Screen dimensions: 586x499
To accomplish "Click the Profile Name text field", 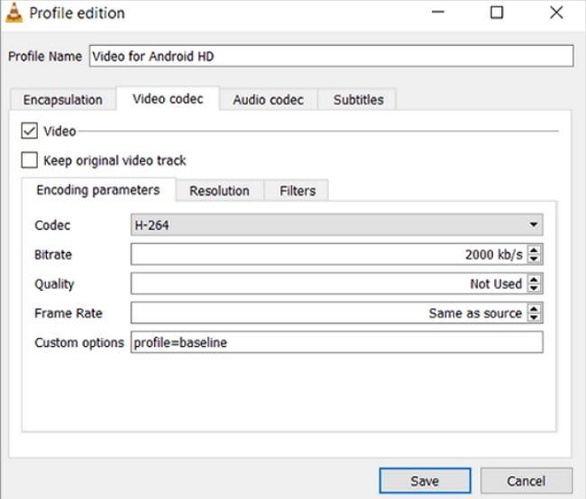I will 331,56.
